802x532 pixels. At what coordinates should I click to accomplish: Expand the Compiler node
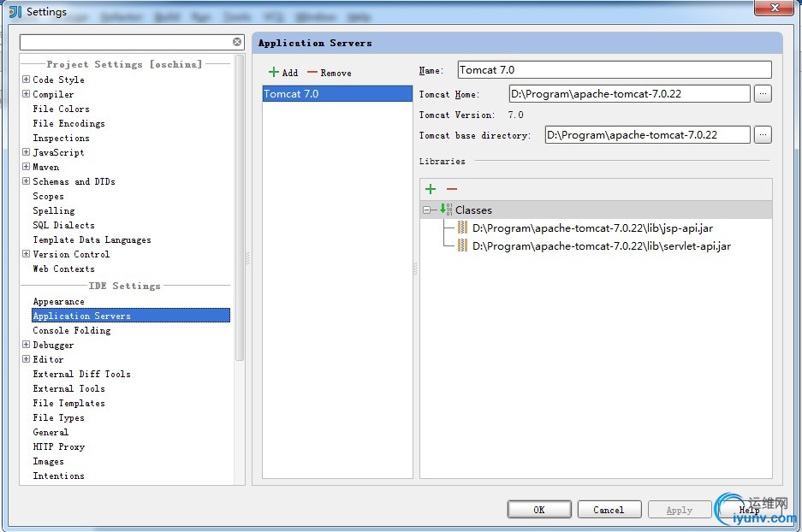(26, 94)
